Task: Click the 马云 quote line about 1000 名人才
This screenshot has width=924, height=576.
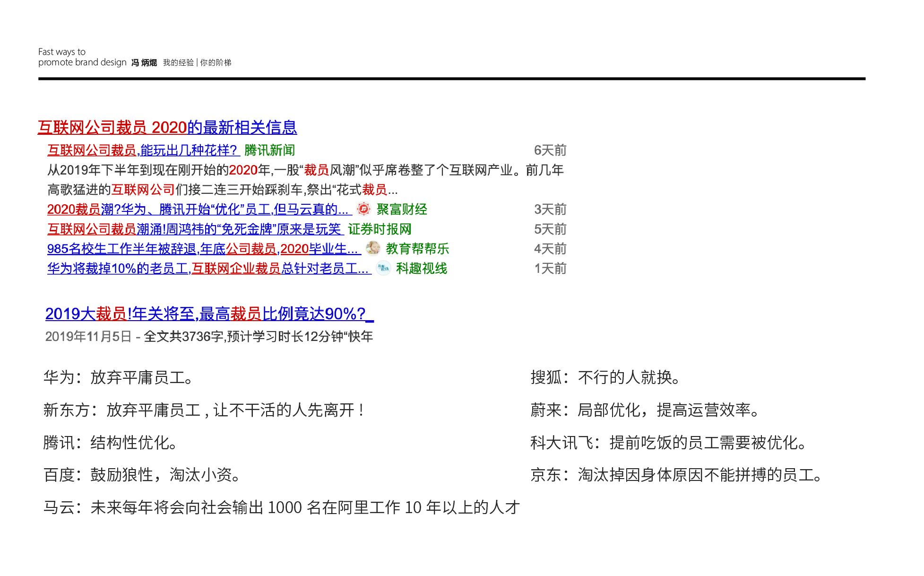Action: point(282,507)
